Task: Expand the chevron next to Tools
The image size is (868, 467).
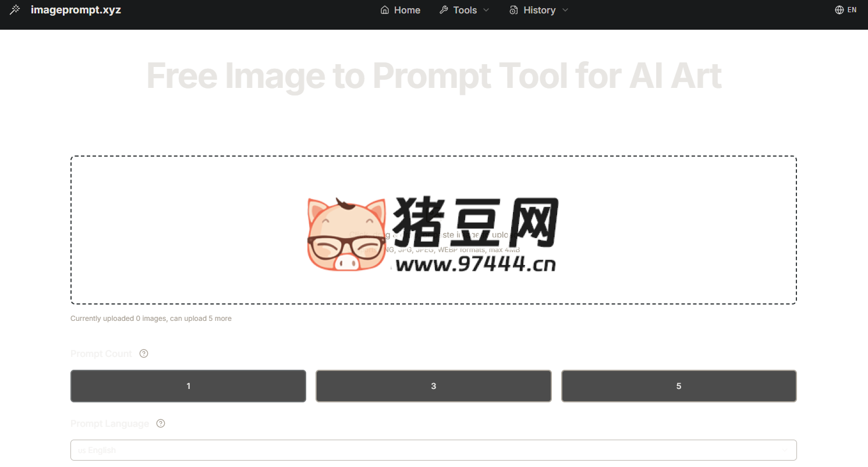Action: pos(486,10)
